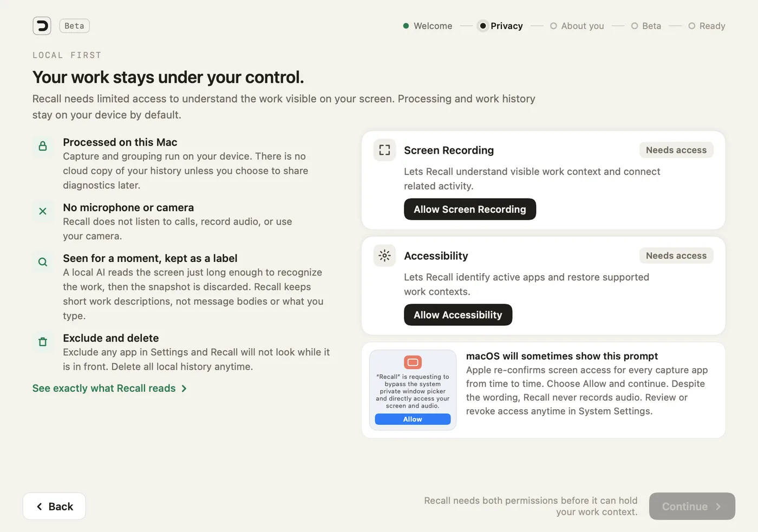Click the Accessibility gear icon
758x532 pixels.
[384, 255]
